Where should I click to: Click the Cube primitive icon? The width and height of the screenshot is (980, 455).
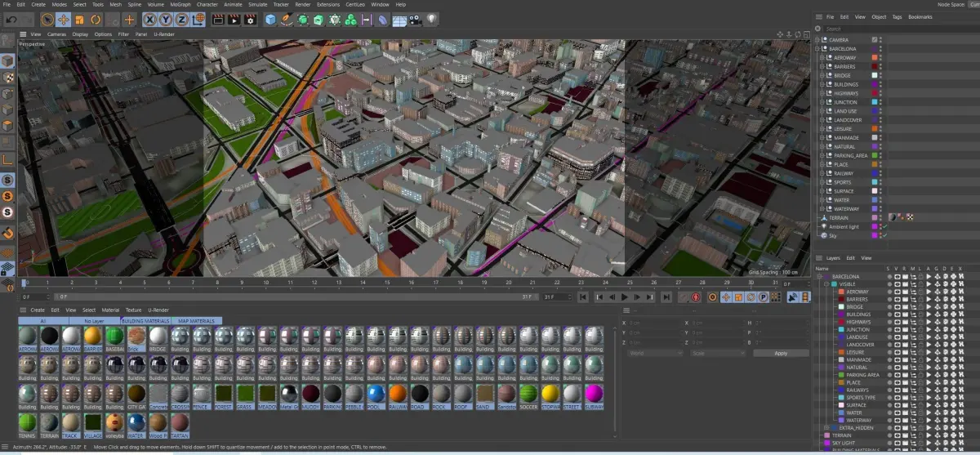pos(270,19)
